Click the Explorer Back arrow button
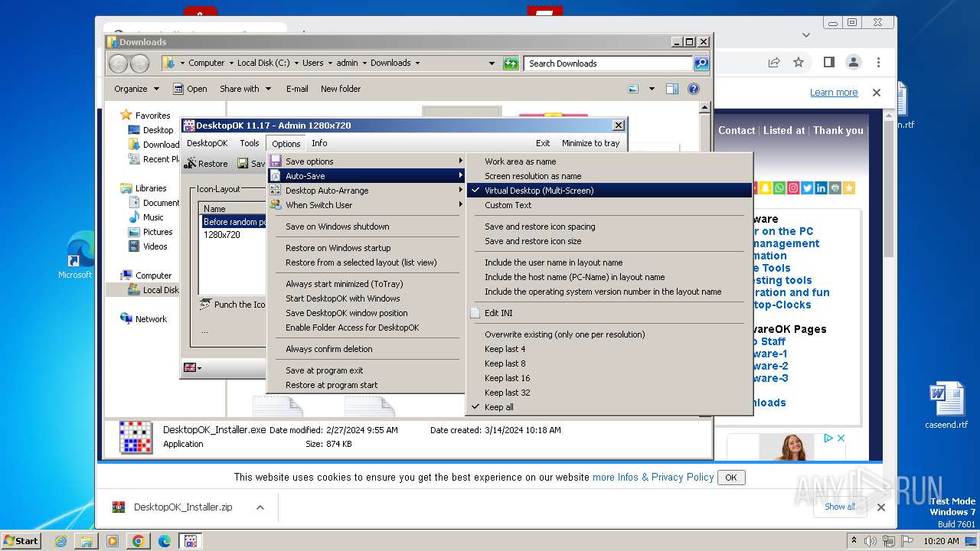The image size is (980, 551). 119,64
